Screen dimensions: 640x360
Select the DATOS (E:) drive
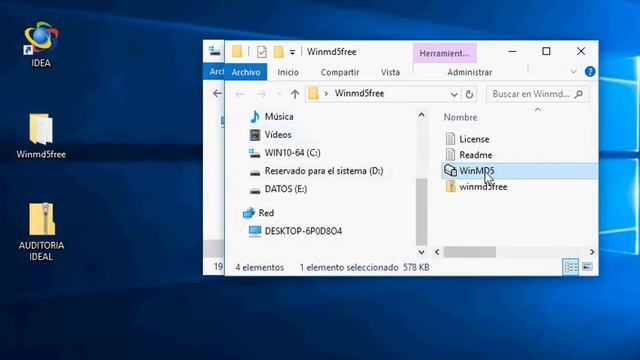(286, 189)
